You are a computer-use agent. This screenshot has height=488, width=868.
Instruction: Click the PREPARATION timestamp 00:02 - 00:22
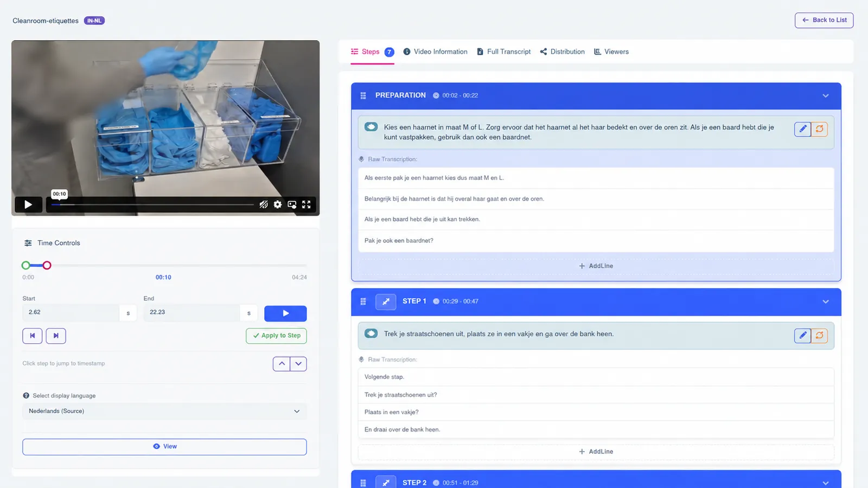click(x=460, y=95)
